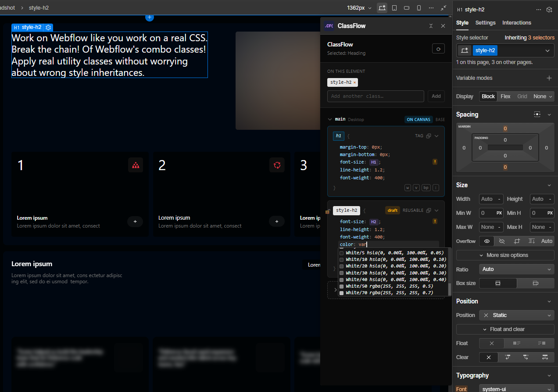Click the lock icon beside style-h2 rule
This screenshot has height=392, width=558.
point(328,211)
